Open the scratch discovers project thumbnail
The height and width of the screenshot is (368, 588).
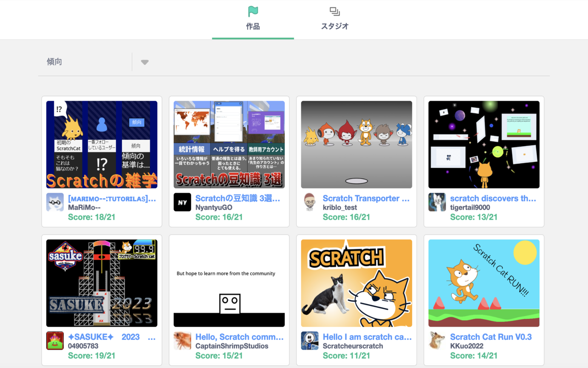click(484, 144)
